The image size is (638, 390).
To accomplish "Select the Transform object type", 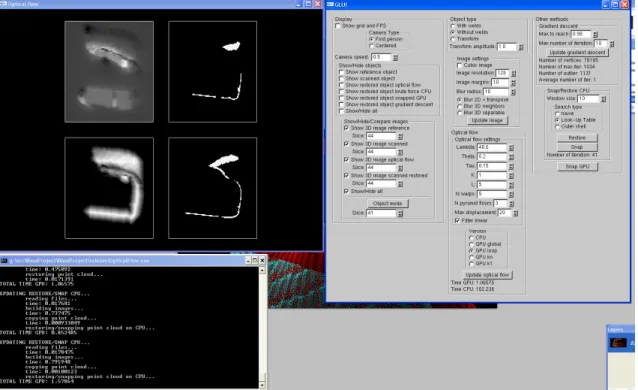I will (453, 39).
